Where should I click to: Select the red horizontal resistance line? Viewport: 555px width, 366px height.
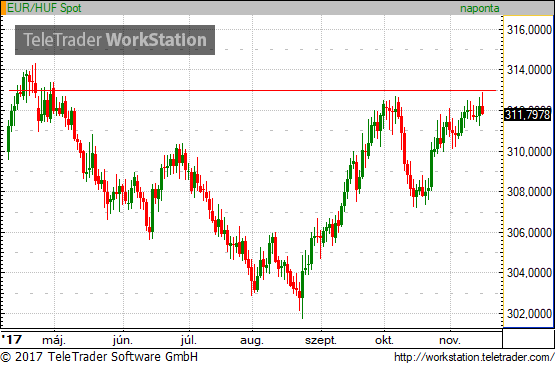click(x=252, y=91)
